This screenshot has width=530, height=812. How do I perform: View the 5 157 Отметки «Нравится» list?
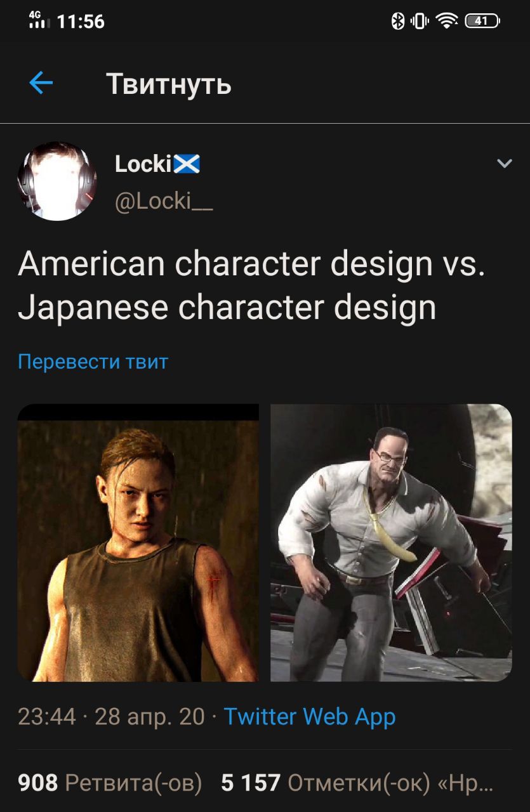coord(357,783)
